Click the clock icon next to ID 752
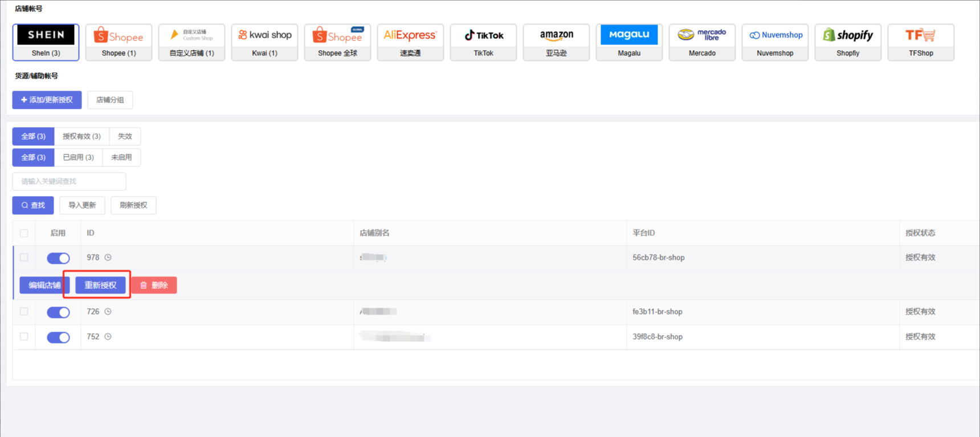Screen dimensions: 980x437 (108, 337)
